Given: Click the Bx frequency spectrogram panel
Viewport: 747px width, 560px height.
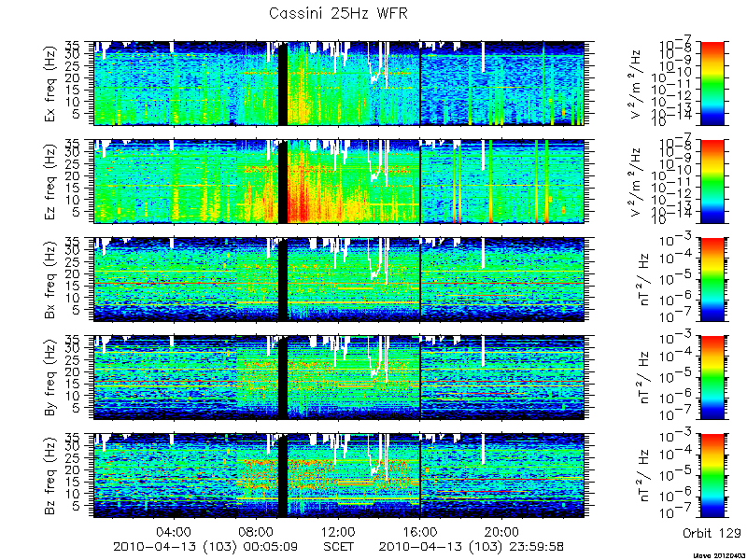Looking at the screenshot, I should [339, 279].
